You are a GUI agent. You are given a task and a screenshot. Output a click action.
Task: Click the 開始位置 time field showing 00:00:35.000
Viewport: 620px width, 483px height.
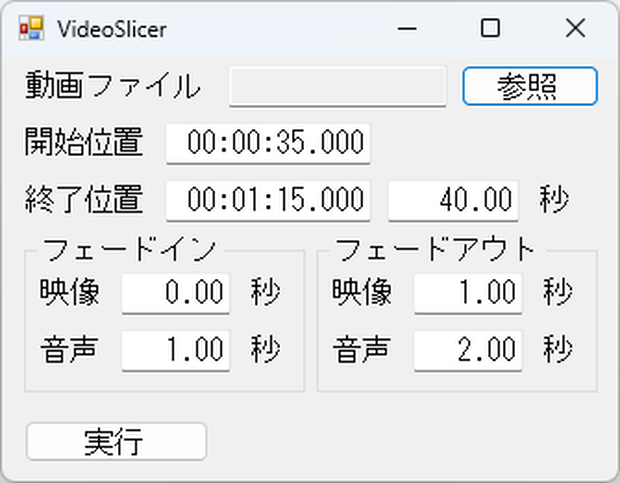tap(268, 143)
